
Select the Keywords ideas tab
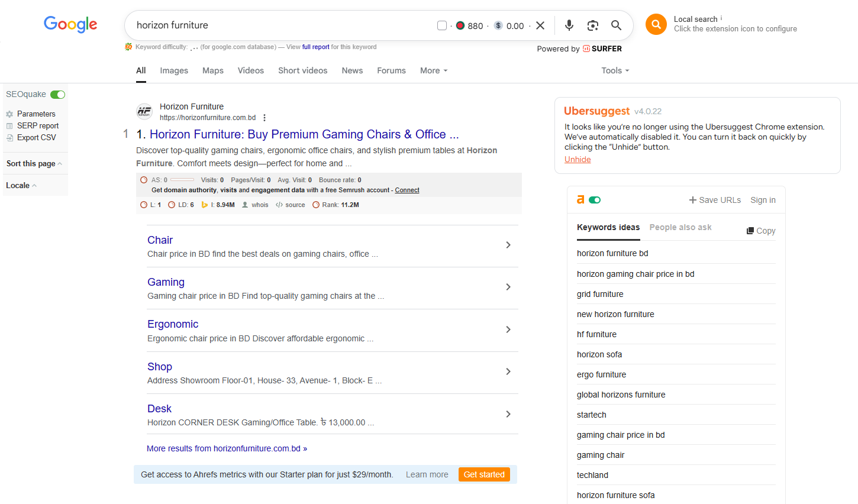pyautogui.click(x=608, y=227)
